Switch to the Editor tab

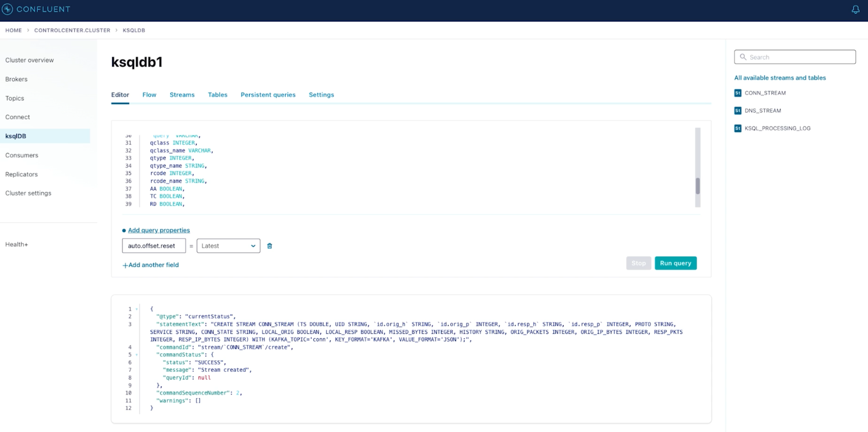[x=120, y=95]
